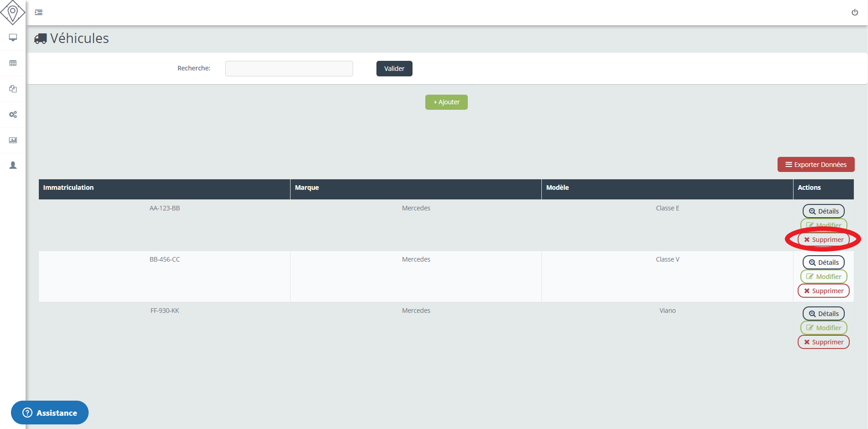Toggle the sidebar menu hamburger icon
Image resolution: width=868 pixels, height=429 pixels.
(x=39, y=12)
